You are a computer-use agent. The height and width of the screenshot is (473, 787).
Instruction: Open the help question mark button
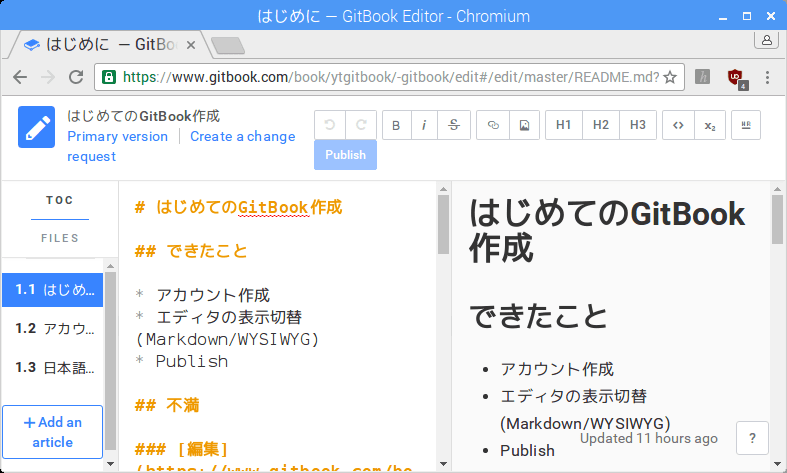coord(752,438)
